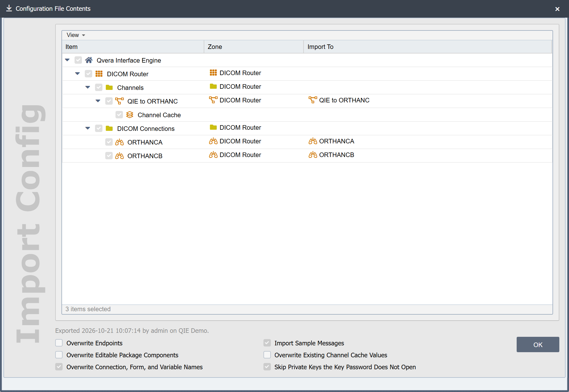Select the Channel Cache tree row label
The image size is (569, 392).
159,115
